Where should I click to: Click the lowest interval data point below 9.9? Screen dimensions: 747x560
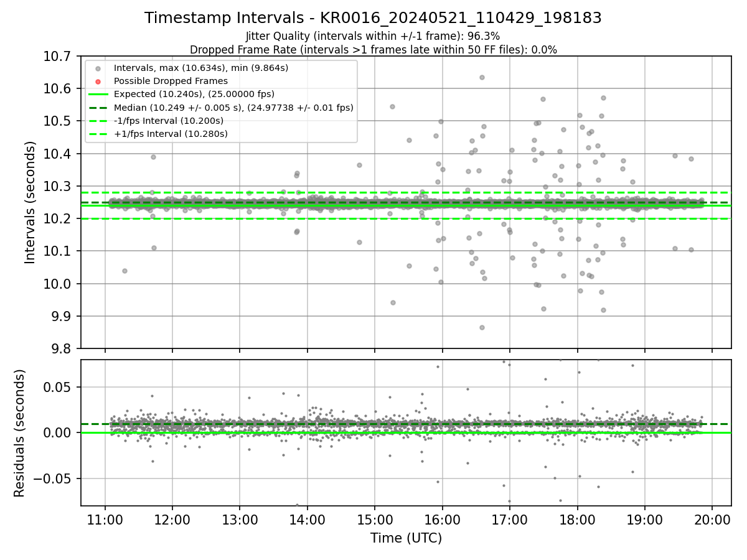(482, 327)
